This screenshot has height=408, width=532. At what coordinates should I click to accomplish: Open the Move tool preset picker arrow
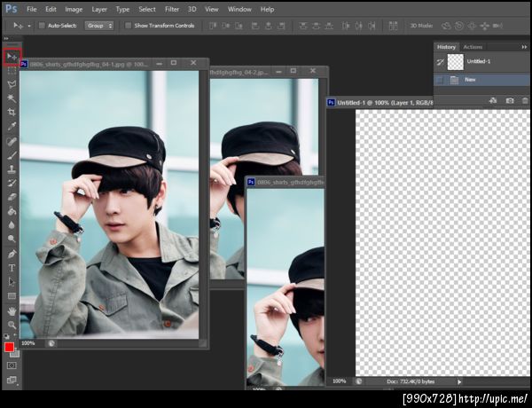point(29,26)
